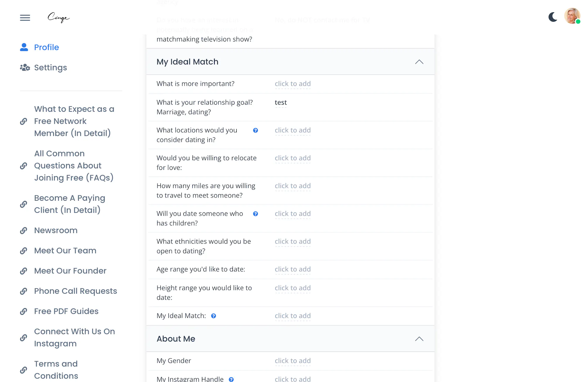Open Meet Our Team sidebar text link
The width and height of the screenshot is (588, 382).
pyautogui.click(x=65, y=251)
